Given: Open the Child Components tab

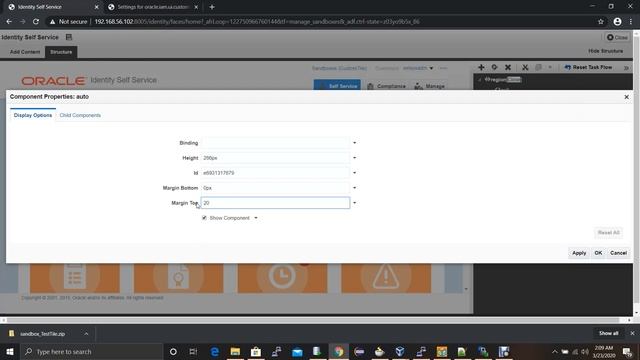Looking at the screenshot, I should tap(80, 116).
